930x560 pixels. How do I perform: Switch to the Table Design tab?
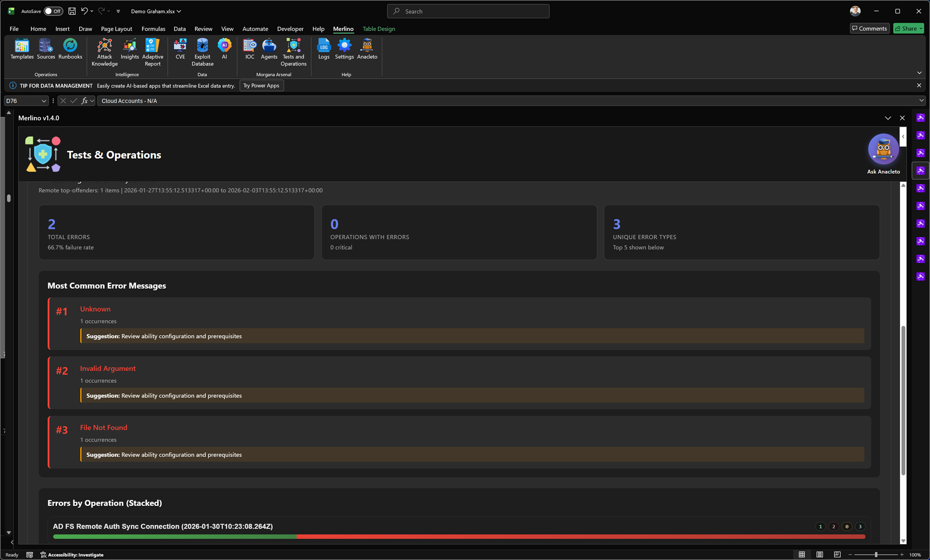click(378, 28)
